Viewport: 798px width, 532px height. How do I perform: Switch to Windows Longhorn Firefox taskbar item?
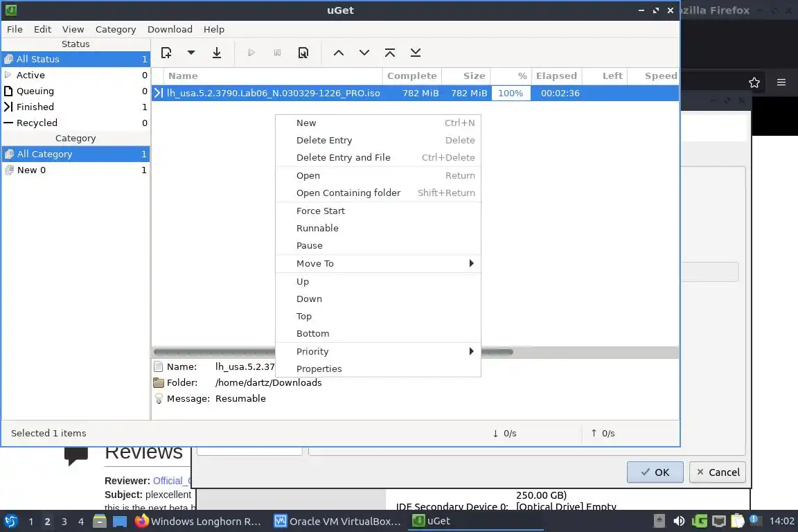point(198,522)
